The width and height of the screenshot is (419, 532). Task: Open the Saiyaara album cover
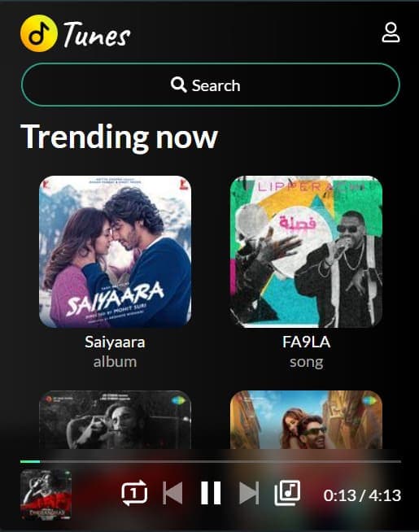[115, 251]
